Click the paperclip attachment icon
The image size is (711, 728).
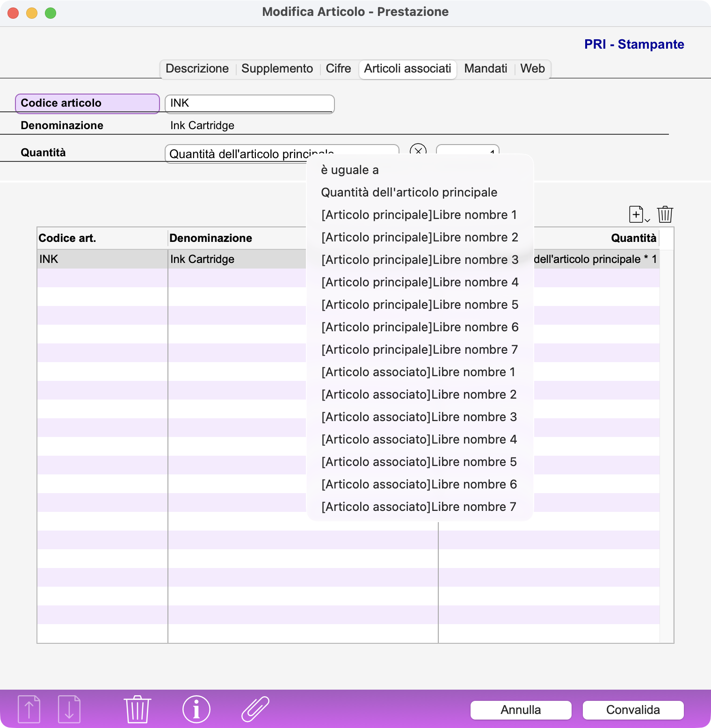255,709
